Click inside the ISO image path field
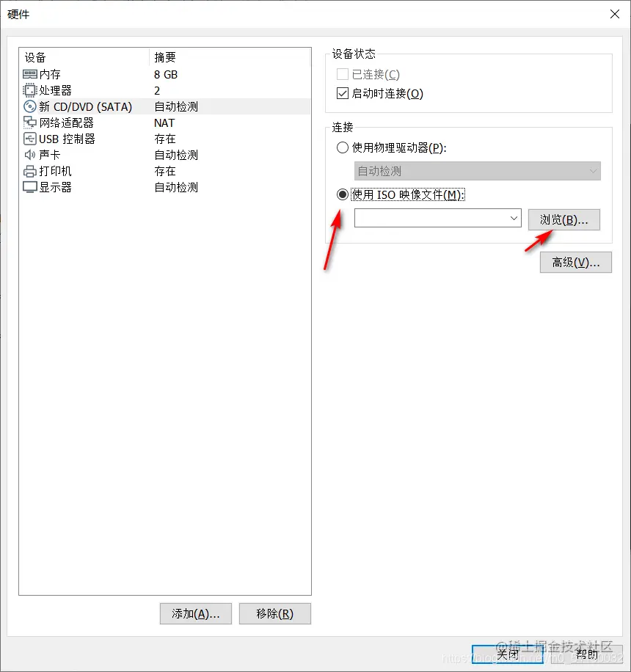631x672 pixels. coord(431,218)
